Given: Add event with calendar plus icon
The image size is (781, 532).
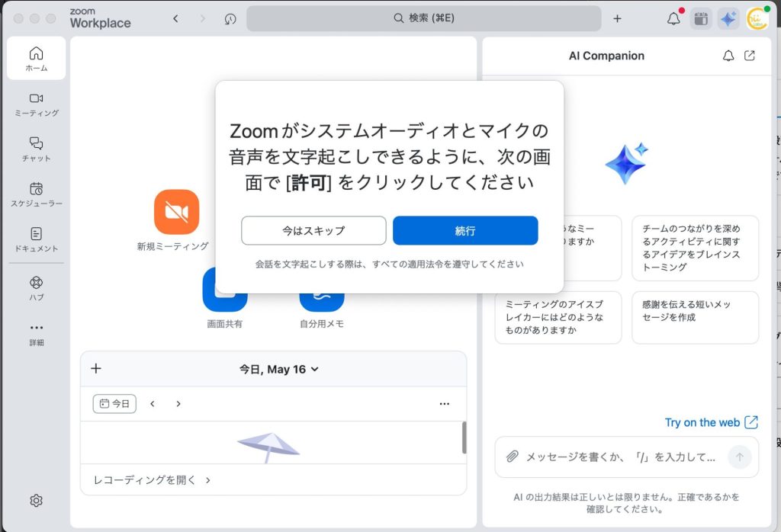Looking at the screenshot, I should pyautogui.click(x=96, y=368).
